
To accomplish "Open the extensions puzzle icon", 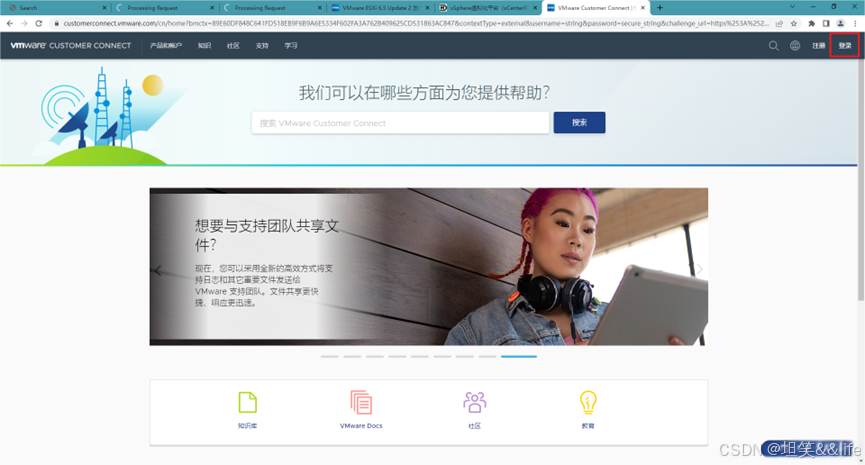I will pos(811,23).
